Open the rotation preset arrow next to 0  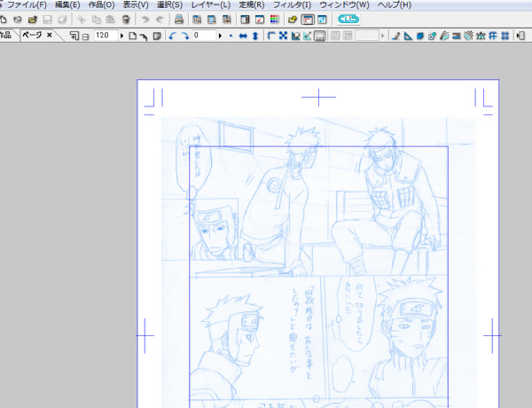click(x=220, y=35)
